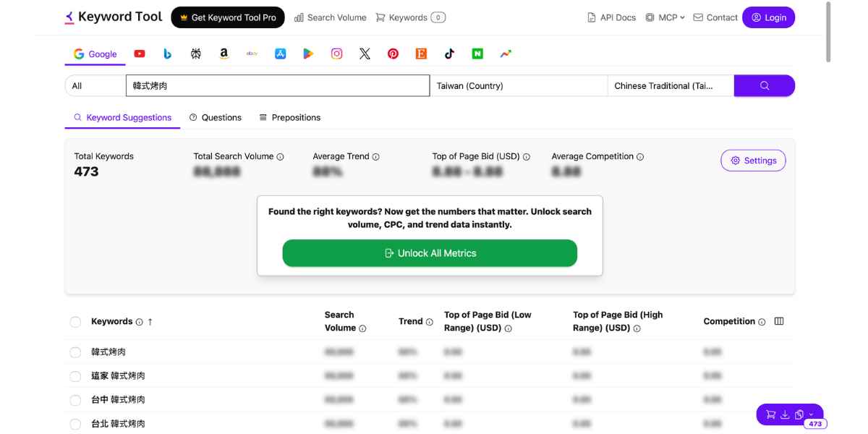Select the Google Play Store icon

point(308,54)
